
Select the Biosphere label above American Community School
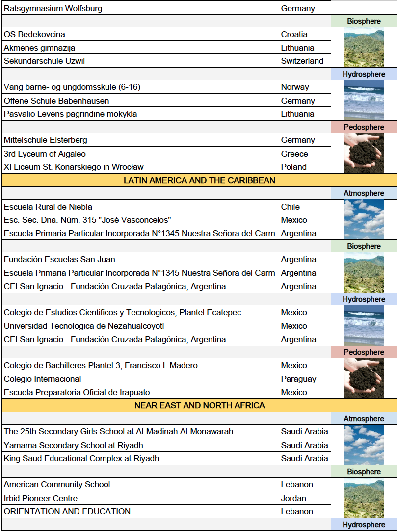coord(364,472)
